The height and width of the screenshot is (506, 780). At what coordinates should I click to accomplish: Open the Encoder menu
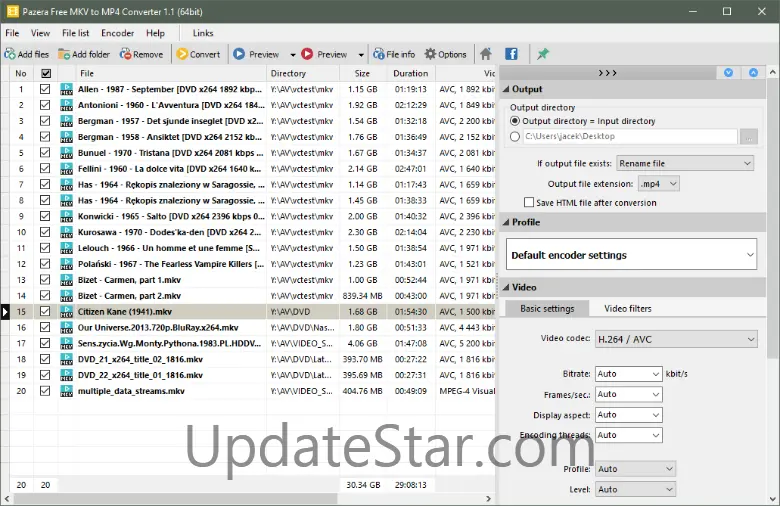117,33
